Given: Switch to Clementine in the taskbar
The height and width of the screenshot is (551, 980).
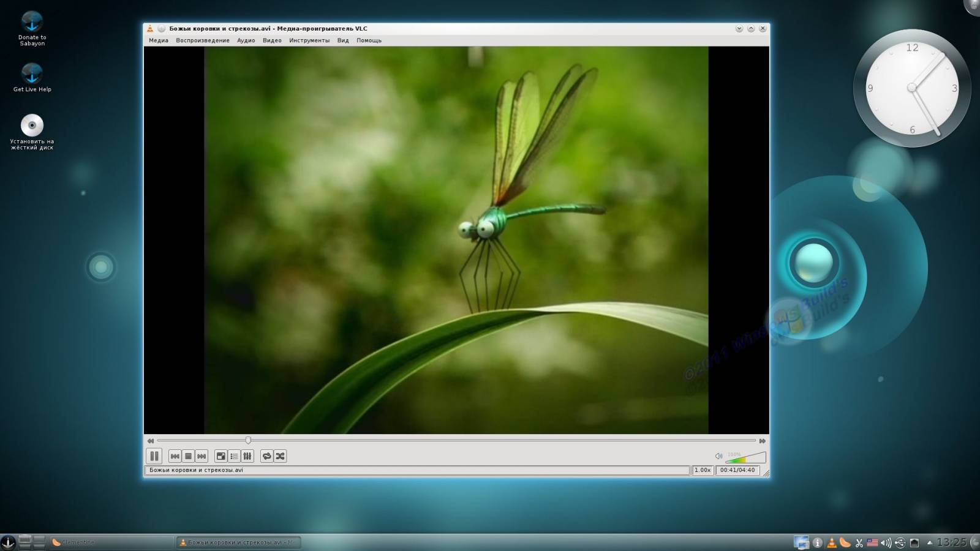Looking at the screenshot, I should click(111, 542).
